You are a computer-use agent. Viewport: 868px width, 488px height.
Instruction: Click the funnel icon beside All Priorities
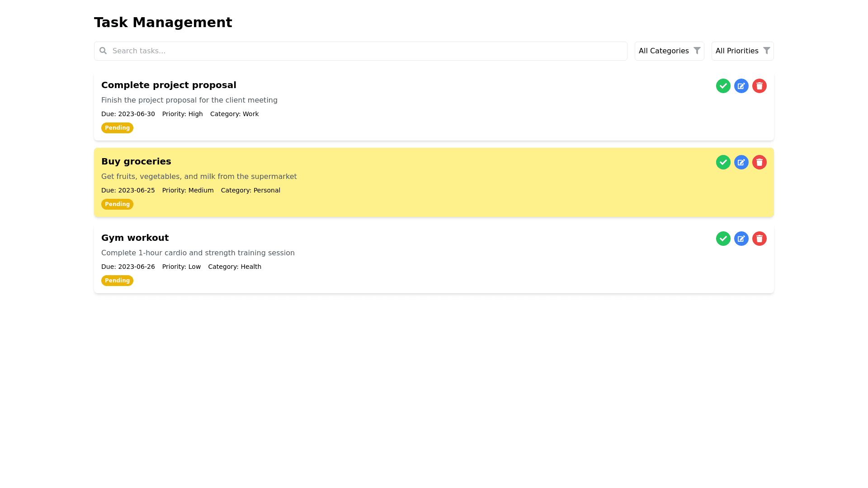[766, 51]
